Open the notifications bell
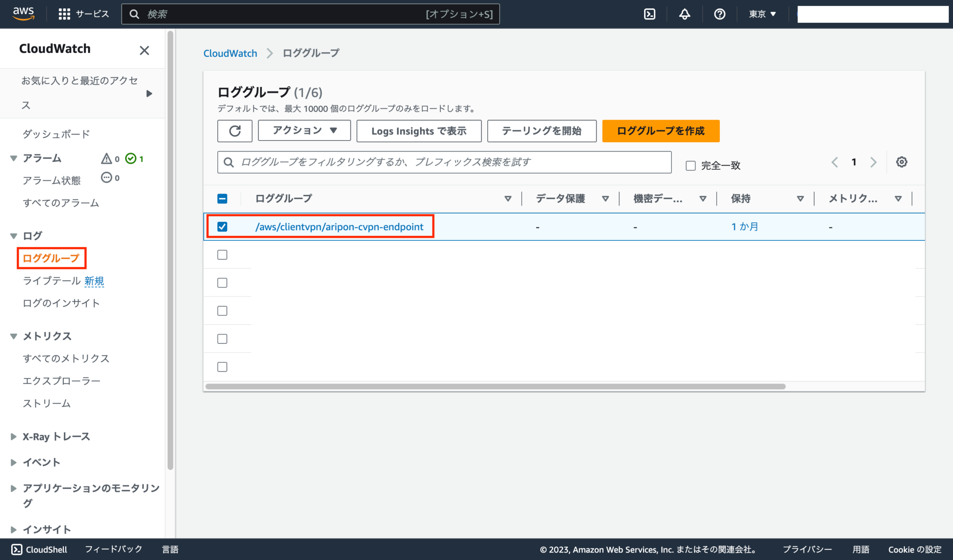953x560 pixels. (x=684, y=14)
